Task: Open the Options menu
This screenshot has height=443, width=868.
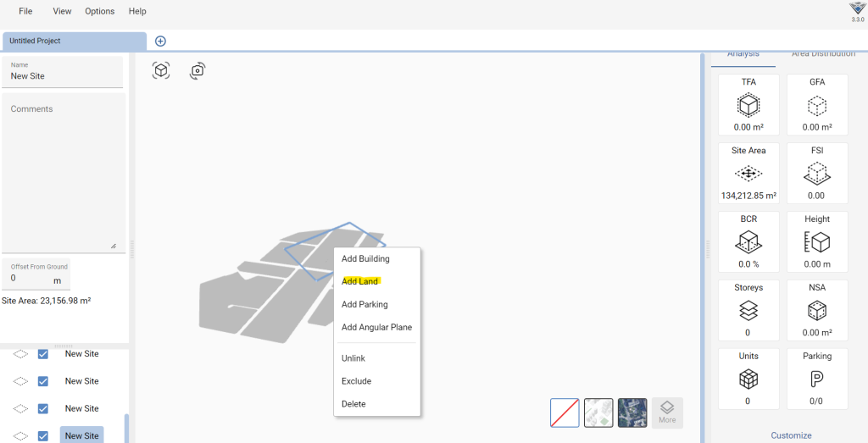Action: click(x=100, y=11)
